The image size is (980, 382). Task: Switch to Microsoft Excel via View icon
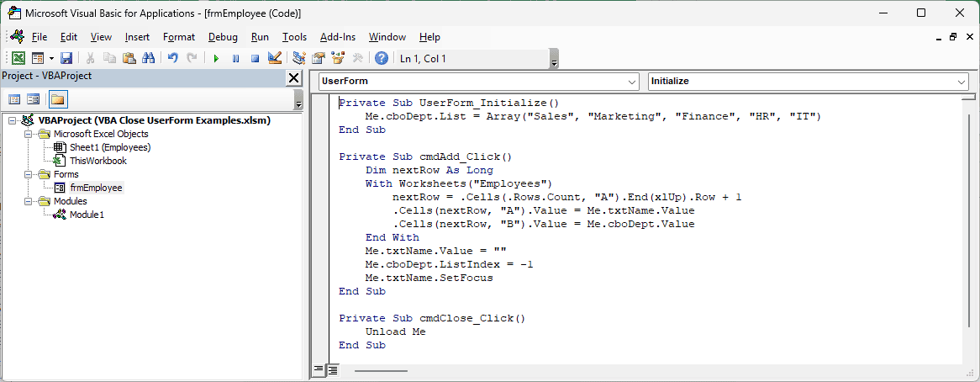click(x=18, y=58)
